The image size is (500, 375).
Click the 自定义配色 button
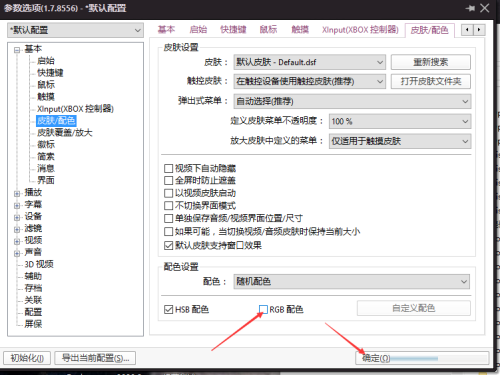click(x=414, y=308)
